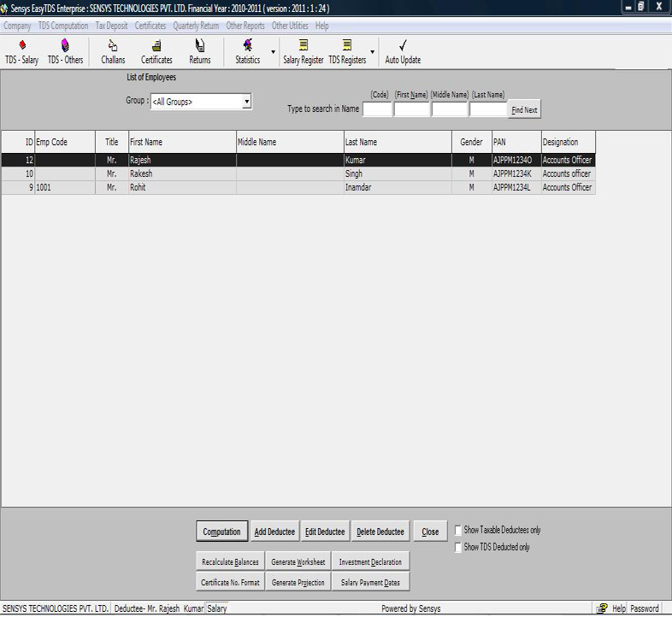Open Certificates toolbar icon
The height and width of the screenshot is (617, 672).
[x=156, y=52]
